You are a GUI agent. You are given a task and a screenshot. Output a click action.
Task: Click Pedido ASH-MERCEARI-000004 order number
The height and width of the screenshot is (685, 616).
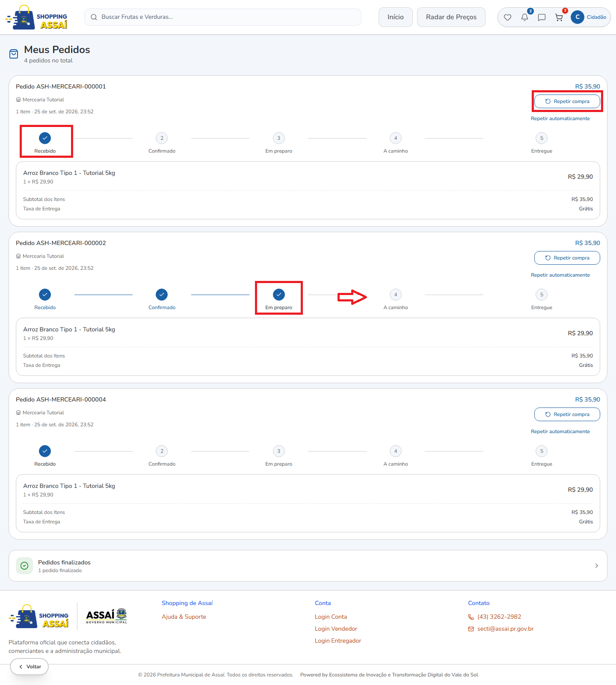61,399
